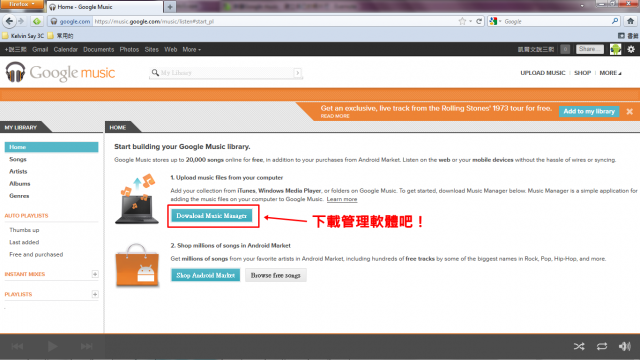Viewport: 640px width, 360px height.
Task: Open Calendar from Google bar
Action: point(65,49)
